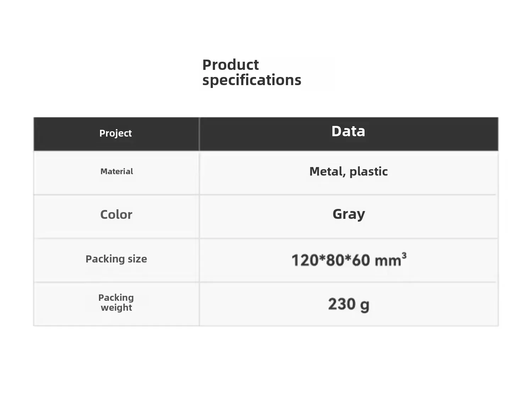
Task: Click the word "Product" in the heading
Action: coord(231,65)
